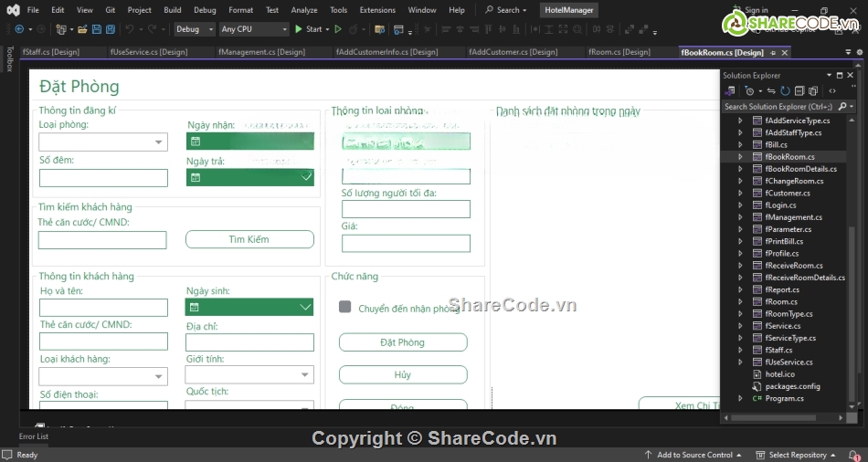868x462 pixels.
Task: Click the Save All double-disk icon
Action: coord(111,29)
